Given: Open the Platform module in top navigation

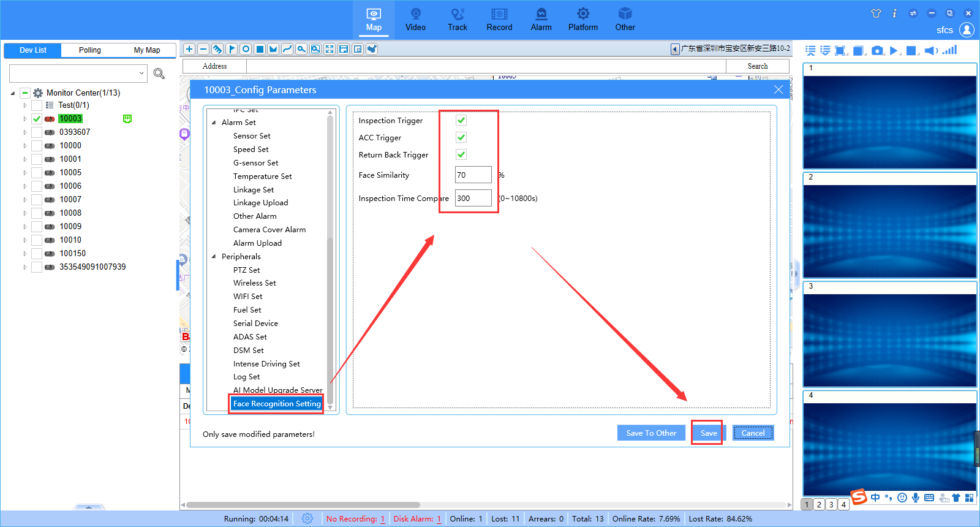Looking at the screenshot, I should click(x=583, y=20).
